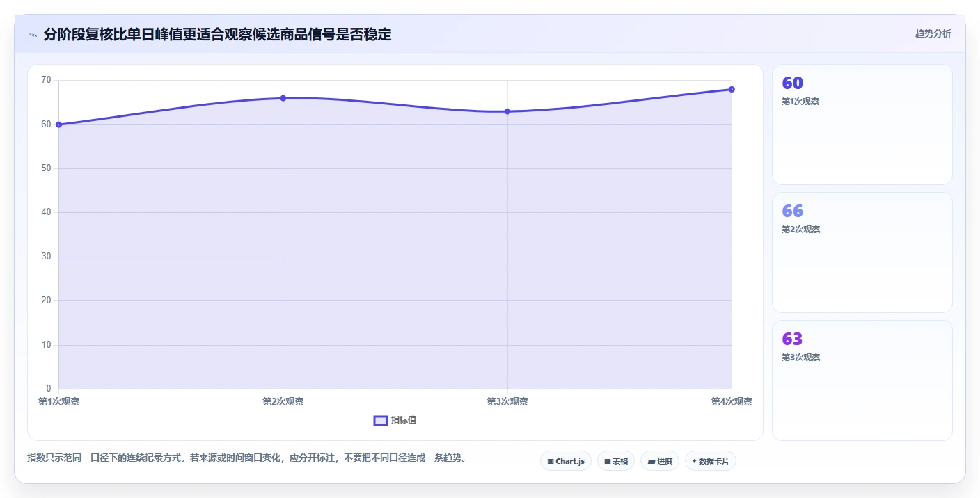This screenshot has width=980, height=498.
Task: Click the 第4次观察 data point on chart
Action: (x=732, y=89)
